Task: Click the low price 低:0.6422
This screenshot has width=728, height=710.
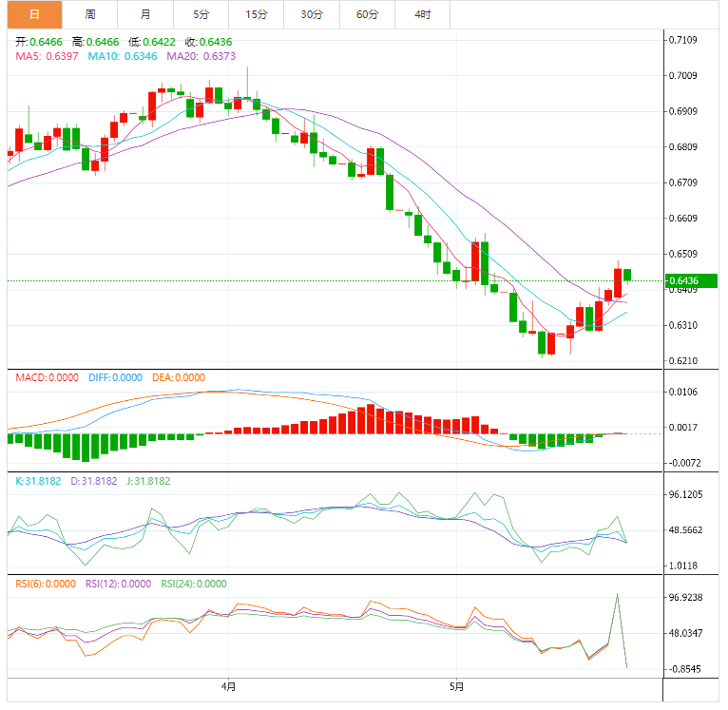Action: [152, 42]
